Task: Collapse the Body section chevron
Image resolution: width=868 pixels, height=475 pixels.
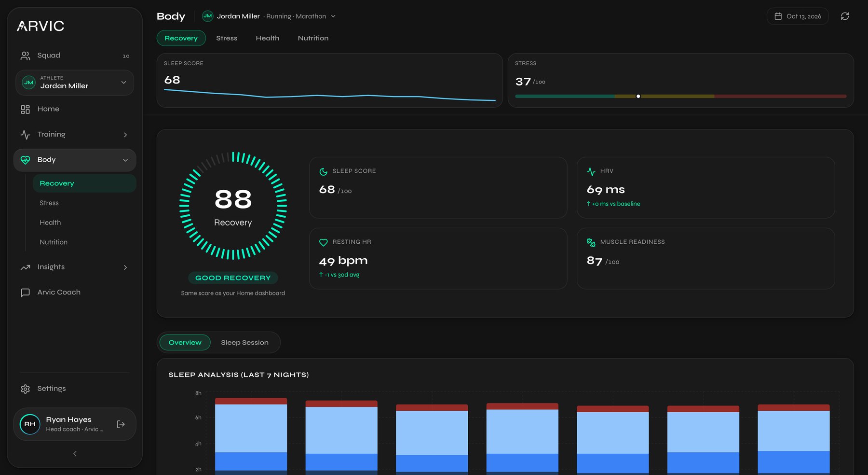Action: click(125, 160)
